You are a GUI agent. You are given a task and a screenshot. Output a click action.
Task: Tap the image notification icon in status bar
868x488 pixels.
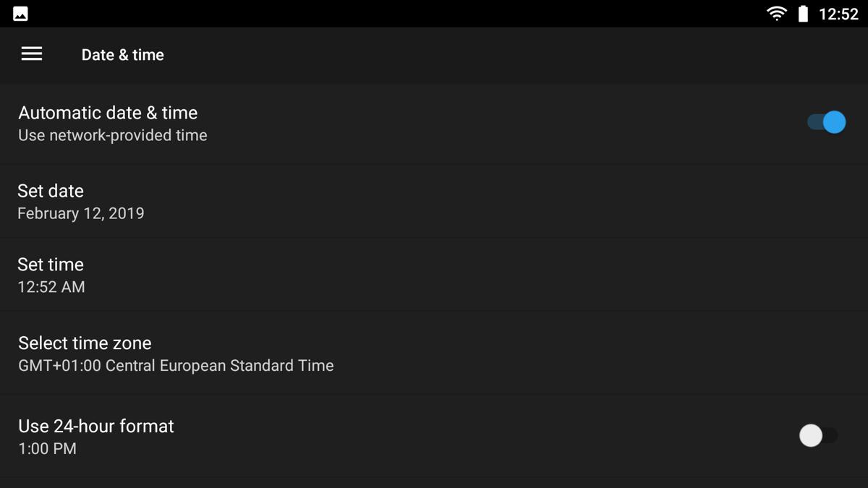21,14
